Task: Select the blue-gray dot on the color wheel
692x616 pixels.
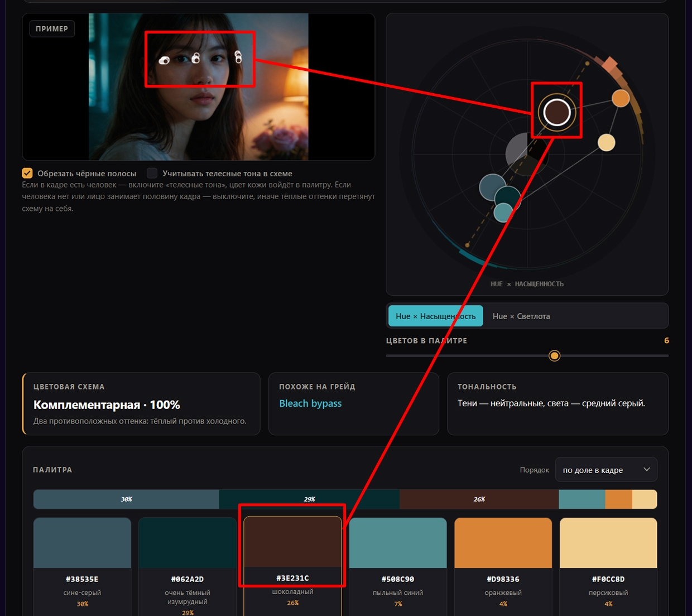Action: (493, 187)
